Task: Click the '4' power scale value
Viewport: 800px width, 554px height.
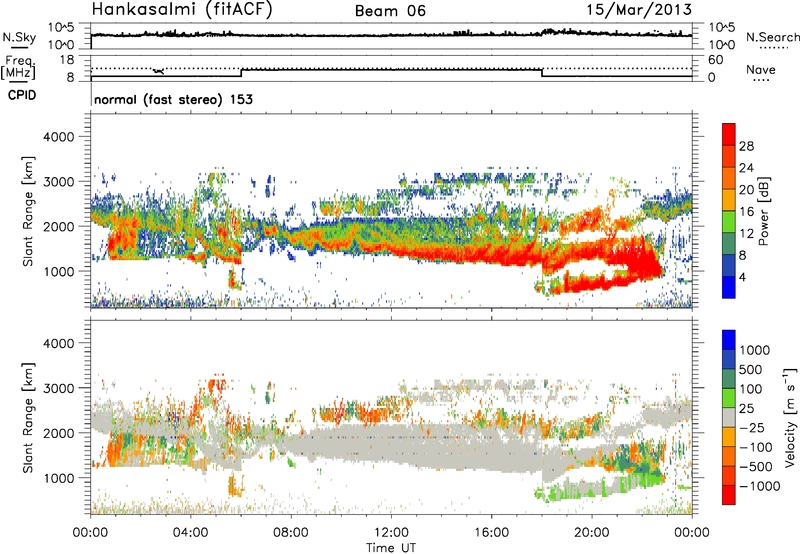Action: (742, 278)
